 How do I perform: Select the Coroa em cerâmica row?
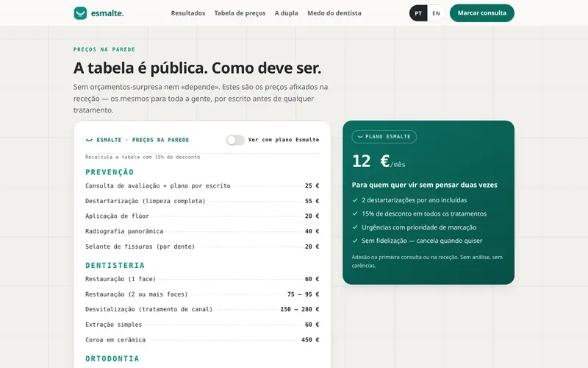(202, 340)
